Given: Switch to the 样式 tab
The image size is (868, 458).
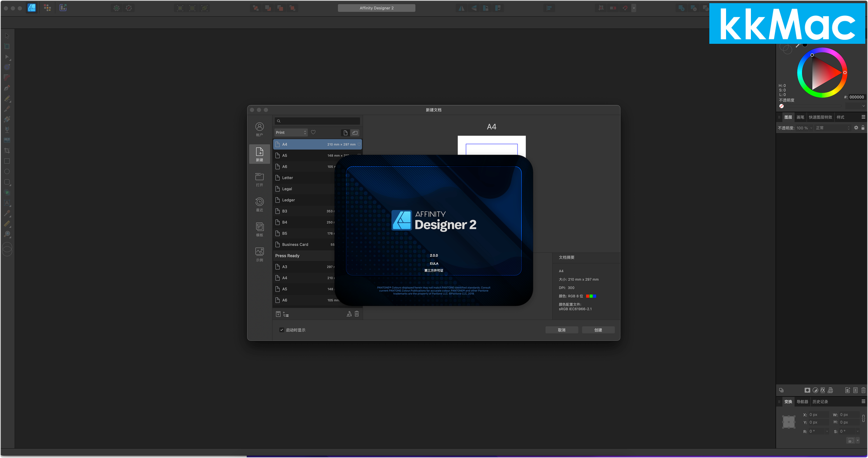Looking at the screenshot, I should click(x=840, y=117).
